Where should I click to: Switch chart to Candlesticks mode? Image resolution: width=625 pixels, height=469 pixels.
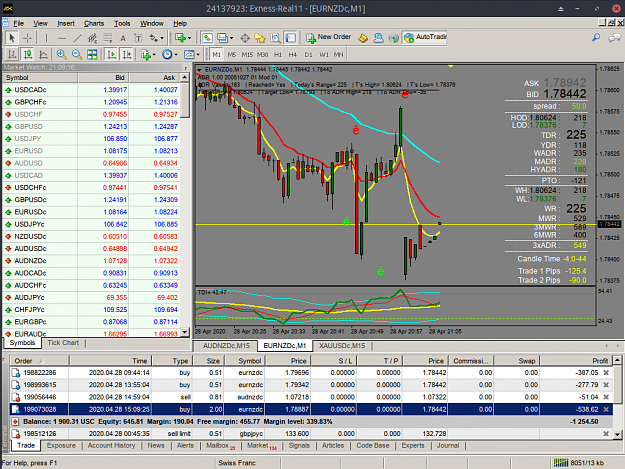click(x=28, y=54)
